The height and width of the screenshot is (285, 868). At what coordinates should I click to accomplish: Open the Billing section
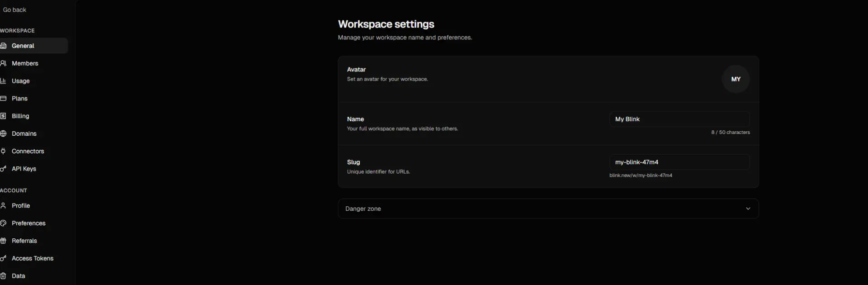point(34,116)
